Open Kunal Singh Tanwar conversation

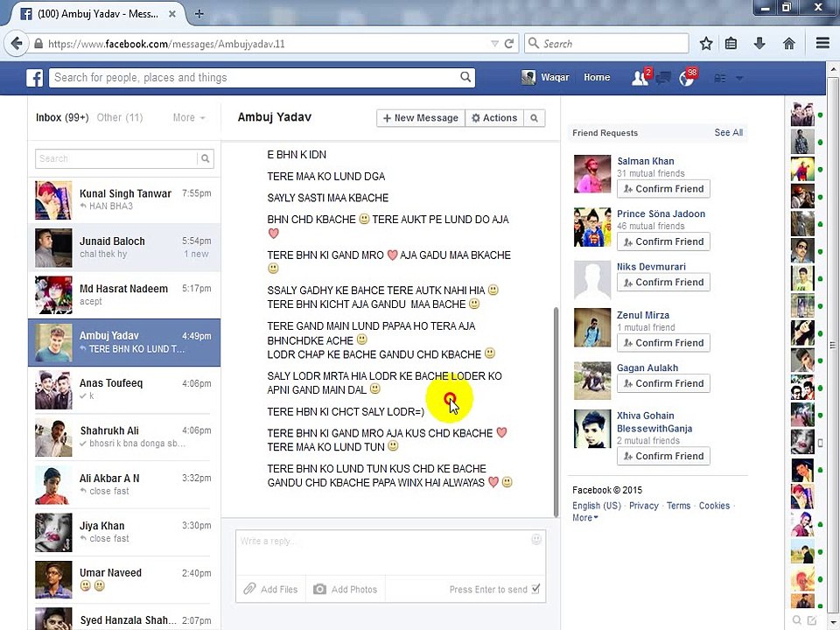[x=124, y=199]
